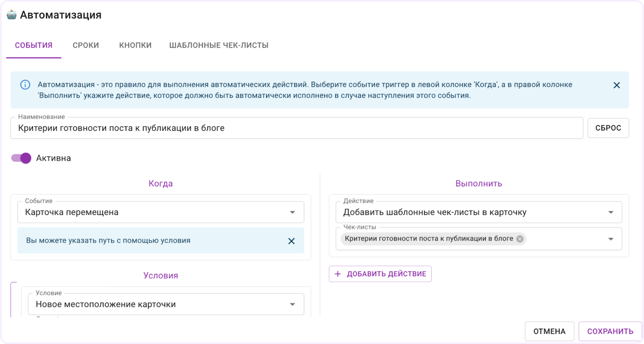Expand the Событие dropdown
Viewport: 644px width, 344px height.
click(292, 212)
